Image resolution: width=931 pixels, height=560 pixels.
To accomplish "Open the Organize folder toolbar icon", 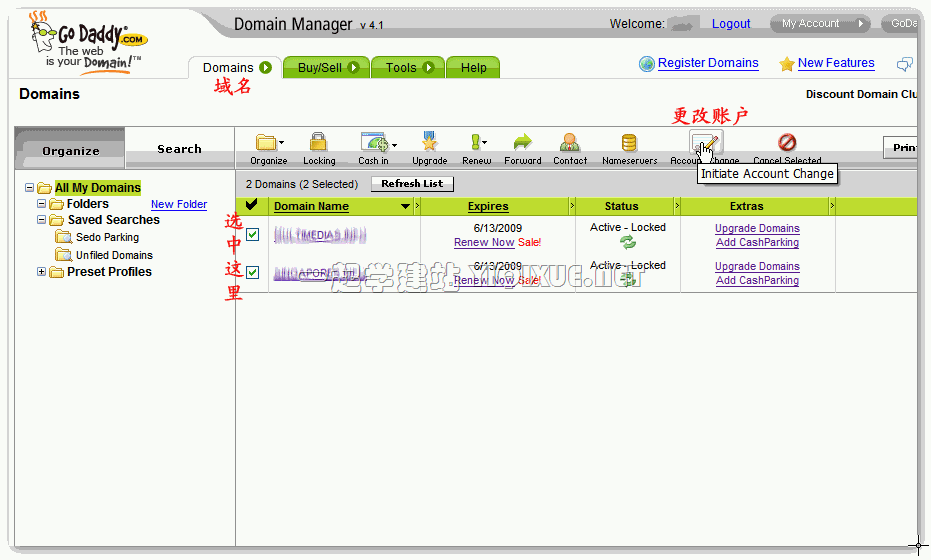I will tap(265, 143).
